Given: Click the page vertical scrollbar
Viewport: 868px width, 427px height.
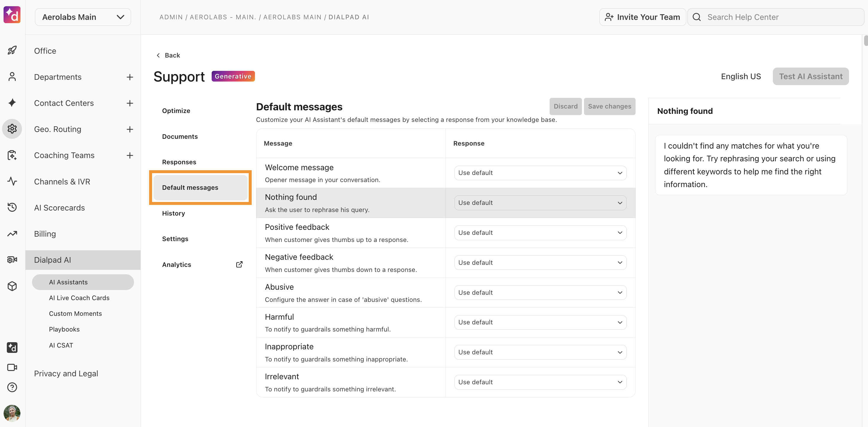Looking at the screenshot, I should click(865, 40).
